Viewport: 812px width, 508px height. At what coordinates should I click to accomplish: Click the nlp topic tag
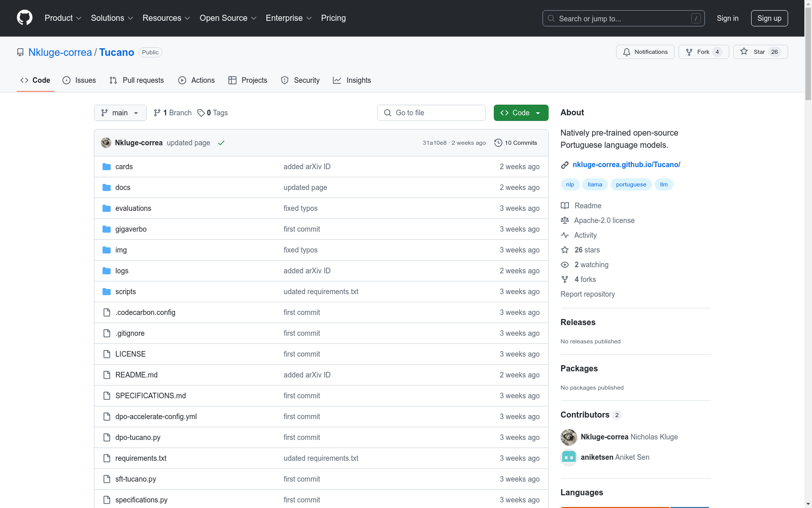point(570,184)
